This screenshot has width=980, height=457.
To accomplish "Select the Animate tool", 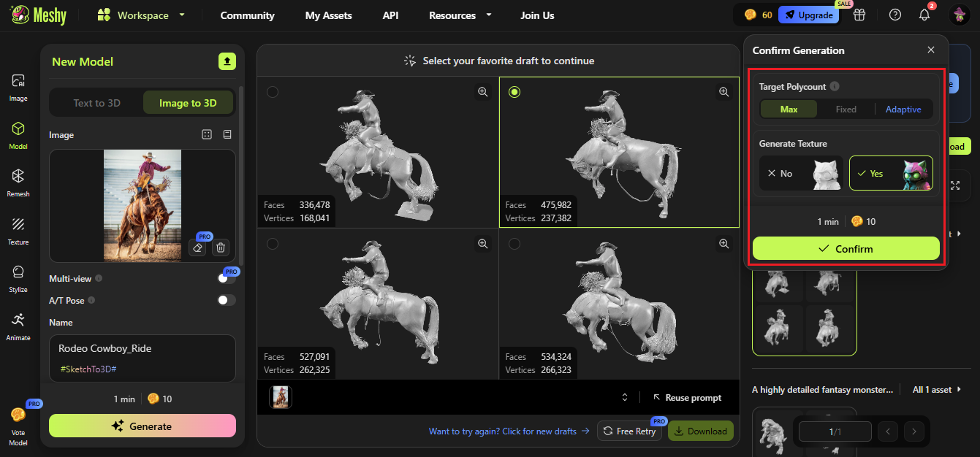I will coord(18,327).
